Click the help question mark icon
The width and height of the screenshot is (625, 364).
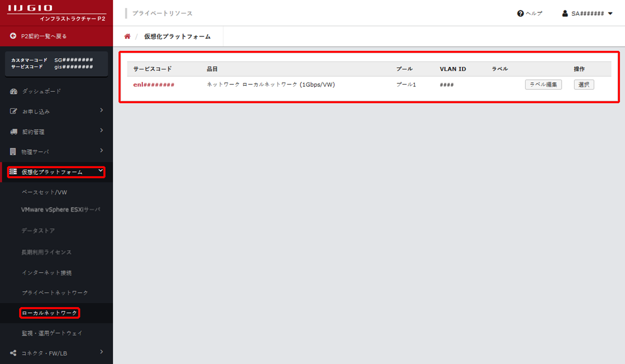[x=520, y=13]
